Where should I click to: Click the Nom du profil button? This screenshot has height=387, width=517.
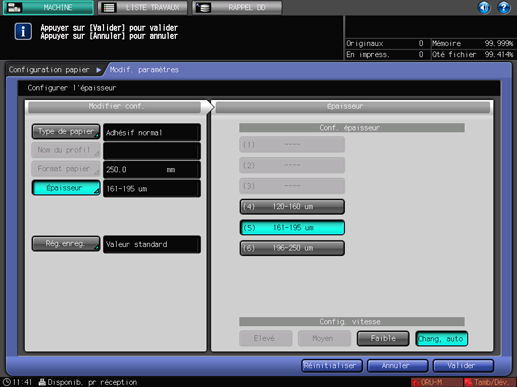pyautogui.click(x=66, y=150)
